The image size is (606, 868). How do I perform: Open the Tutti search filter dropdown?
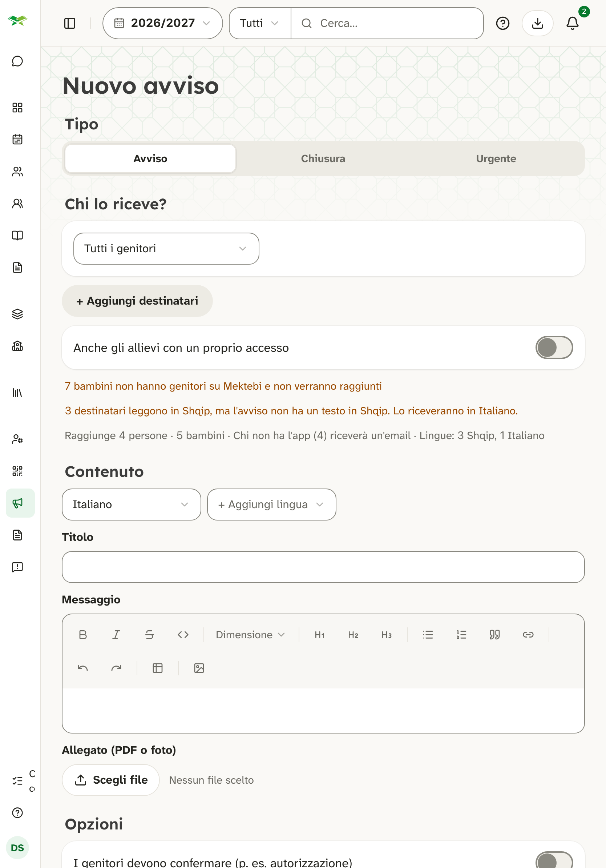click(260, 23)
